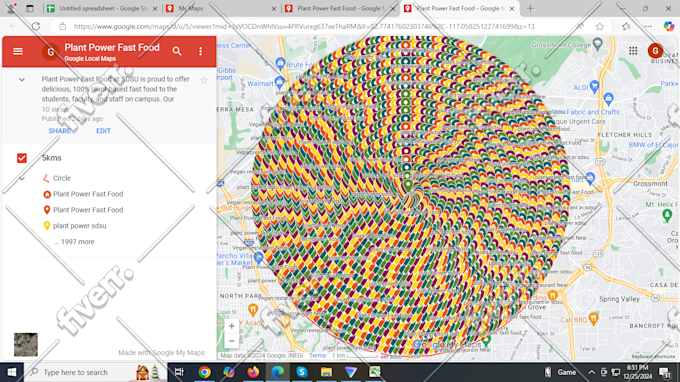The height and width of the screenshot is (382, 680).
Task: Click the Terms link on map
Action: pos(317,356)
